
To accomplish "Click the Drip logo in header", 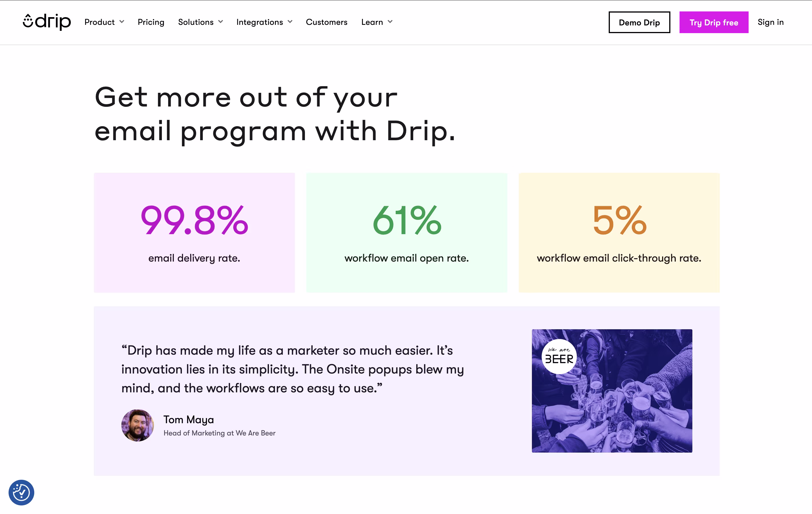I will pyautogui.click(x=47, y=22).
